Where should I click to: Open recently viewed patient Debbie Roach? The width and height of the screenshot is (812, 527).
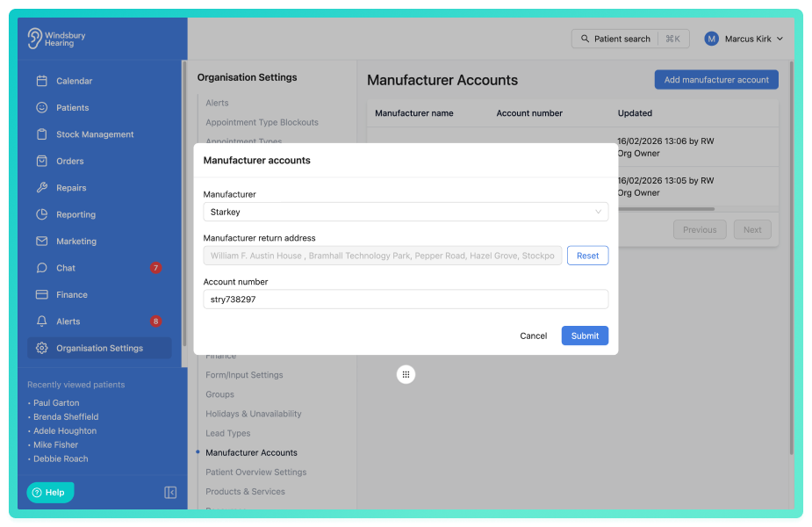pyautogui.click(x=61, y=458)
